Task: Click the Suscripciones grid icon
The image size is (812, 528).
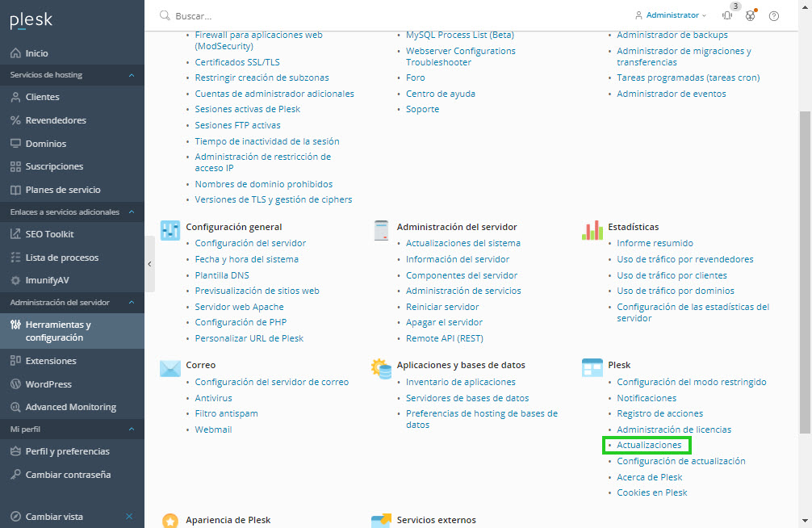Action: pos(15,166)
